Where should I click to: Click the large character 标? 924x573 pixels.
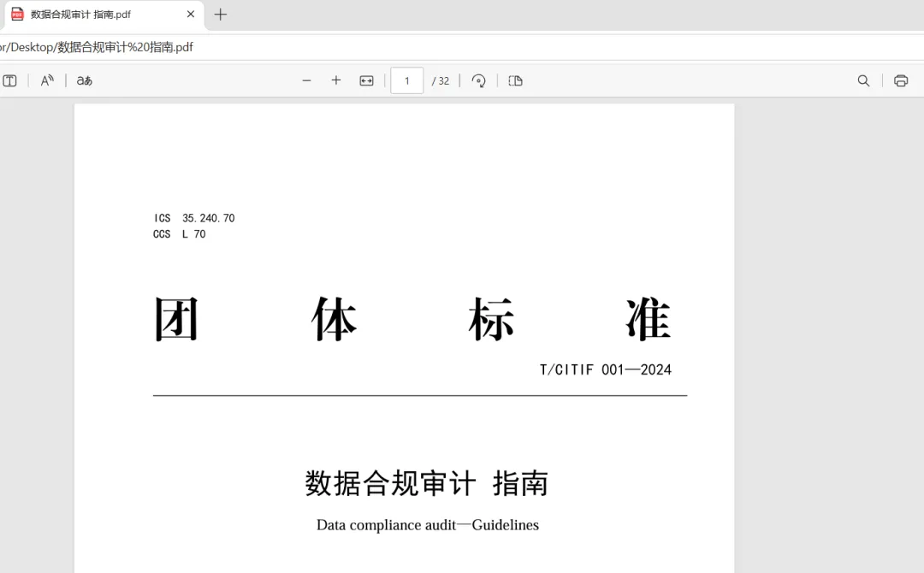491,319
